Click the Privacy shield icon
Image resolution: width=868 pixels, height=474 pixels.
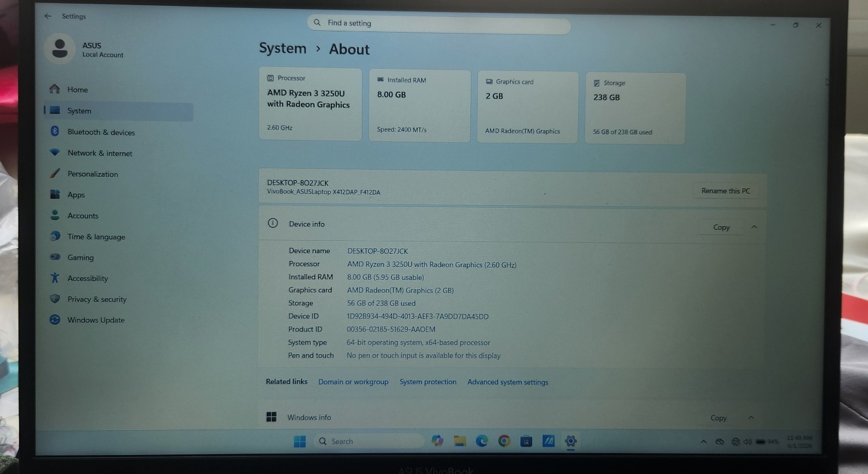click(55, 298)
